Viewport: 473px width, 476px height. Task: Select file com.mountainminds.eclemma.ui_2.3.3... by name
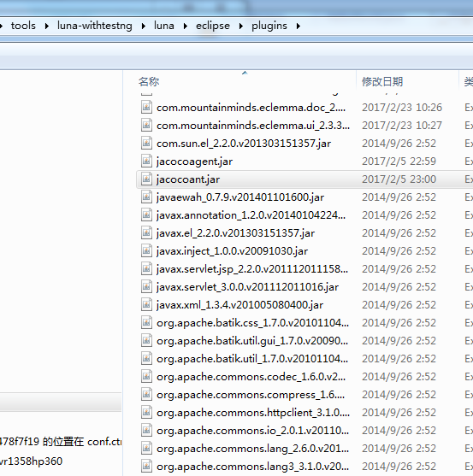253,126
